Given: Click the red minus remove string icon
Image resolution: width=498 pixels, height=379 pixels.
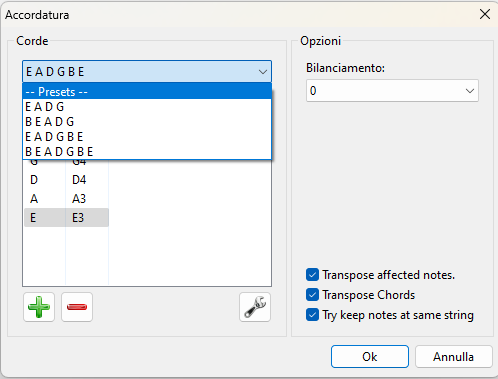Looking at the screenshot, I should click(x=77, y=307).
